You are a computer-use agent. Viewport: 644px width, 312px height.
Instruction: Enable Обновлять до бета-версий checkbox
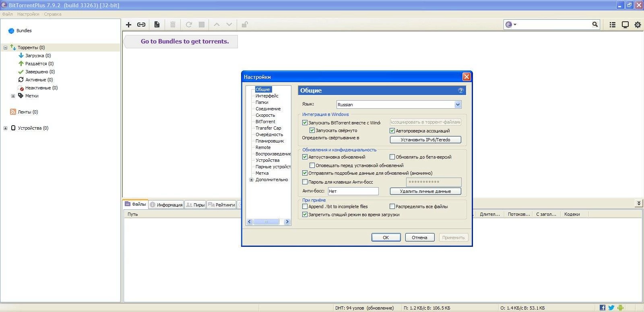[392, 157]
